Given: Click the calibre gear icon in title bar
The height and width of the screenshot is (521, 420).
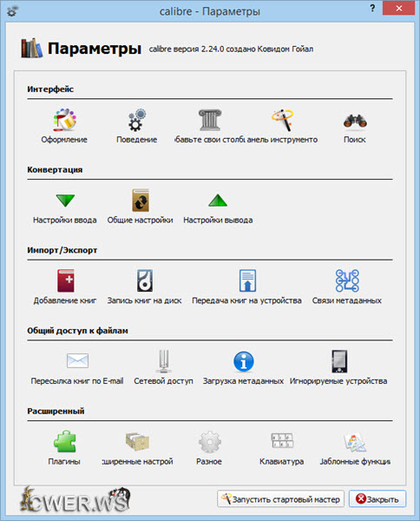Looking at the screenshot, I should click(x=13, y=11).
